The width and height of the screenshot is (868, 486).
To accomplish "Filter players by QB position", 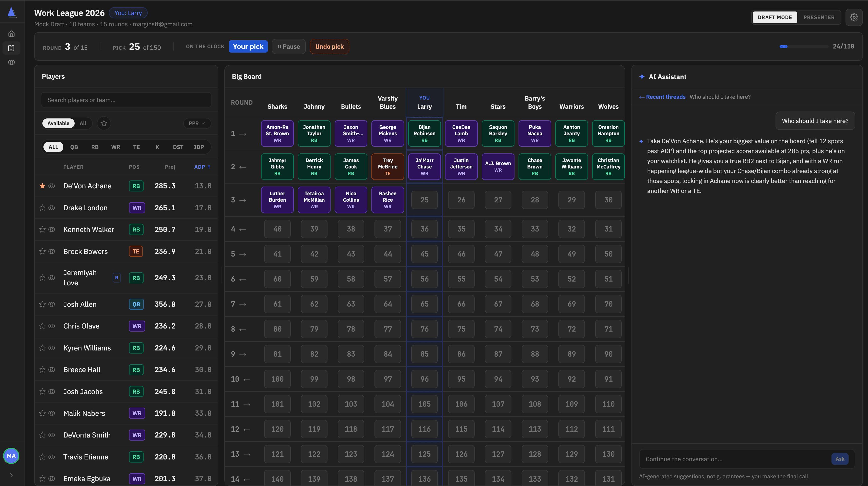I will [74, 147].
